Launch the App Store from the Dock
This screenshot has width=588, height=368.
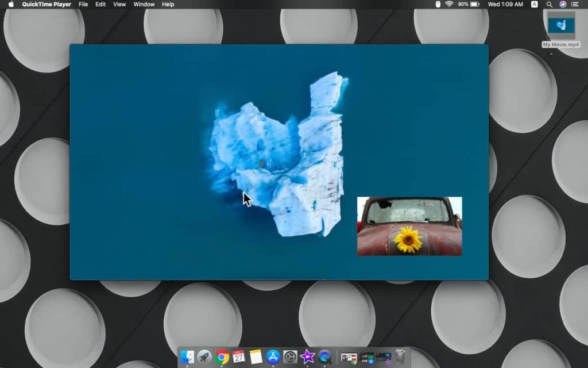(x=272, y=356)
